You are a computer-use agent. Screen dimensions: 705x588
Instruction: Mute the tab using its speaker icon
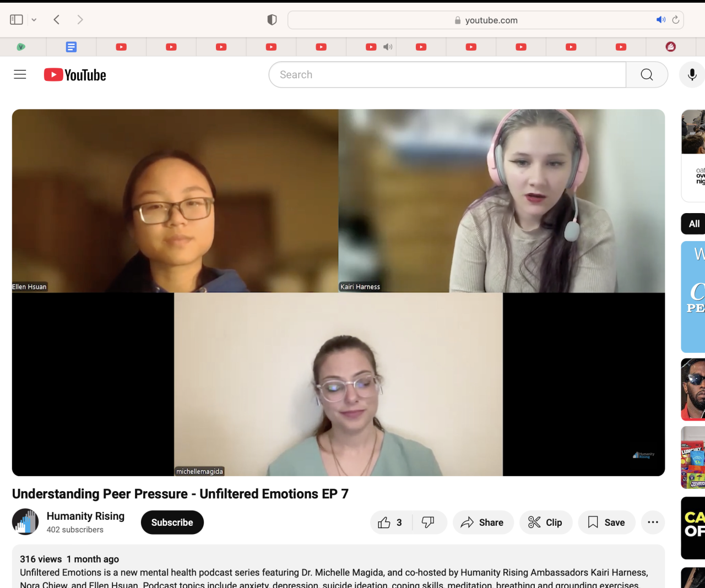(x=388, y=47)
